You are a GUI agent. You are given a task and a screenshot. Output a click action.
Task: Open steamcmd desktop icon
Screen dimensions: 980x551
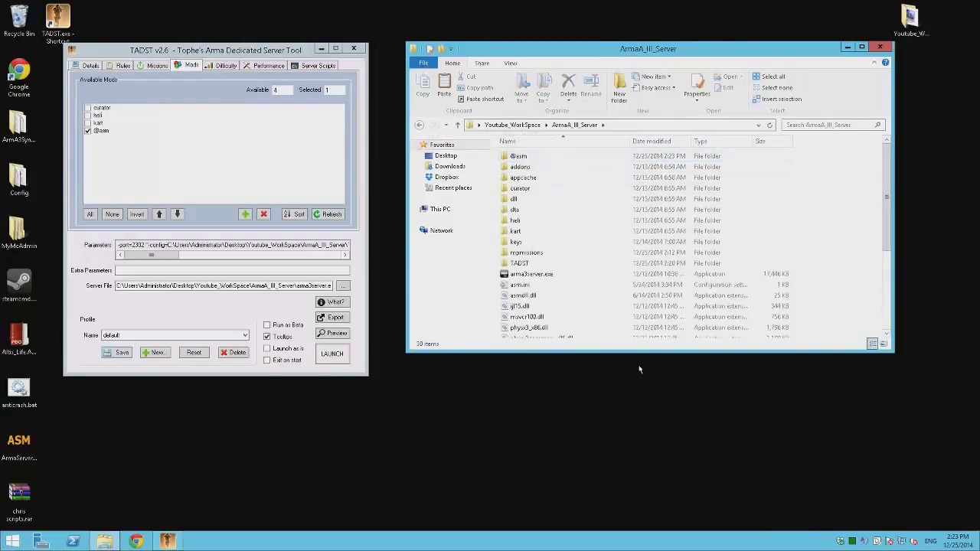19,286
